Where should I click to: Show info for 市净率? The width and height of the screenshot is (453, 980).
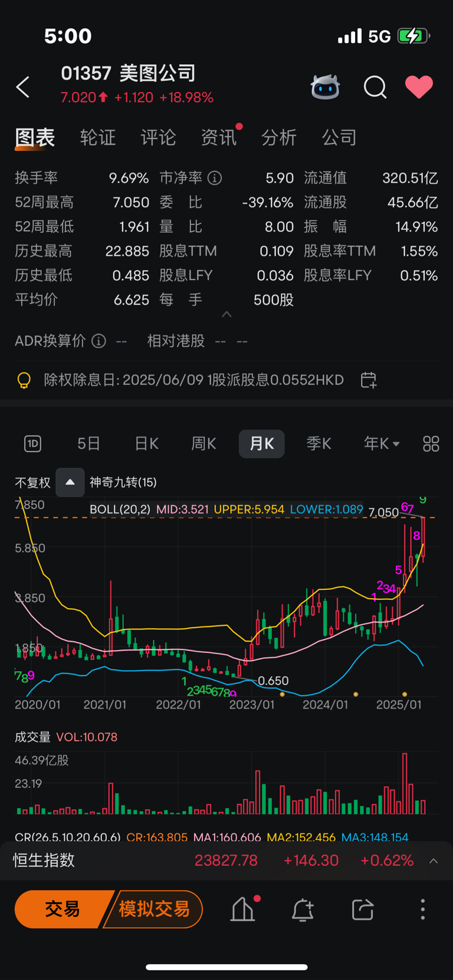pos(215,178)
